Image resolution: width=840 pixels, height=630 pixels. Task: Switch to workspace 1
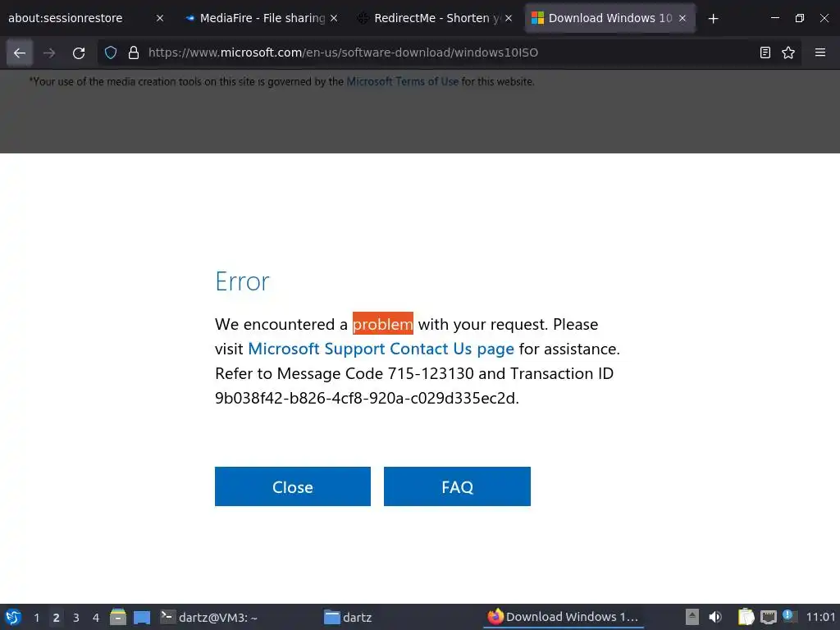pyautogui.click(x=36, y=618)
